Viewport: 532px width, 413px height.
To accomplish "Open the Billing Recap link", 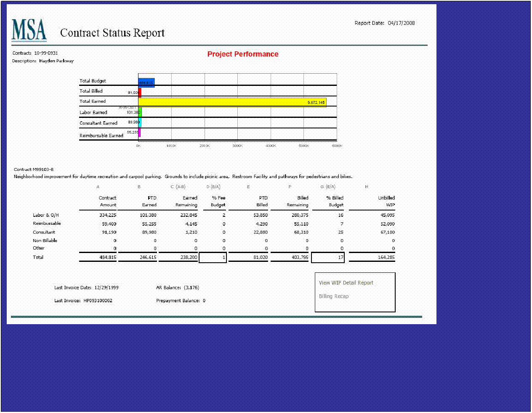I will pos(334,296).
